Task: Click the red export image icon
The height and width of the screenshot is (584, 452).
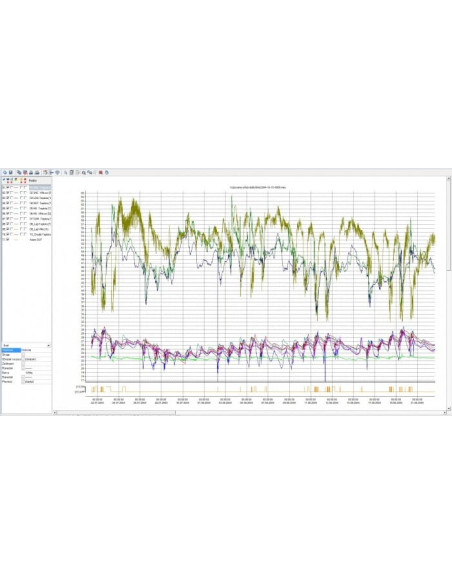Action: 25,172
